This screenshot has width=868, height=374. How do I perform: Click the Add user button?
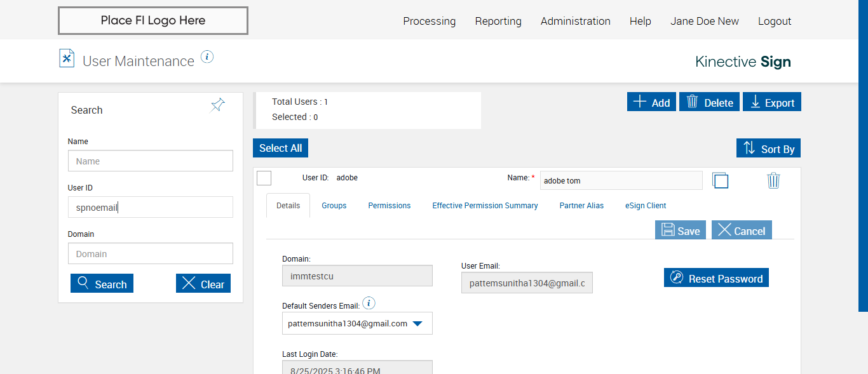[x=651, y=102]
